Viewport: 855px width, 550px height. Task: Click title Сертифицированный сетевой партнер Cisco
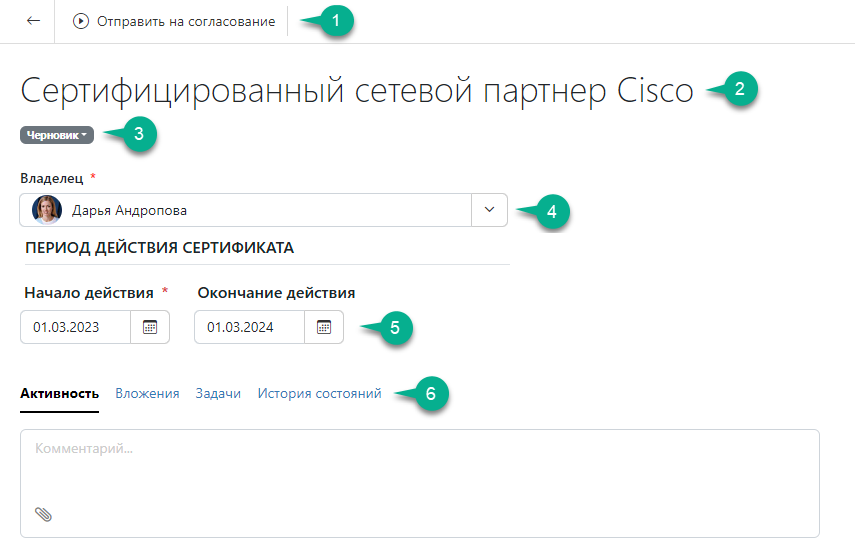tap(357, 90)
